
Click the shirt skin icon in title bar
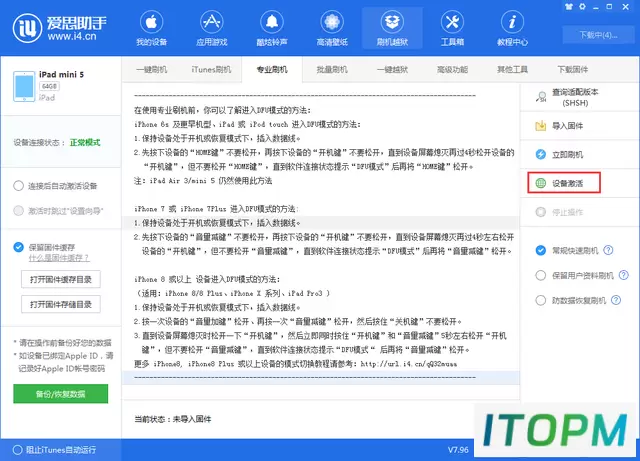569,7
